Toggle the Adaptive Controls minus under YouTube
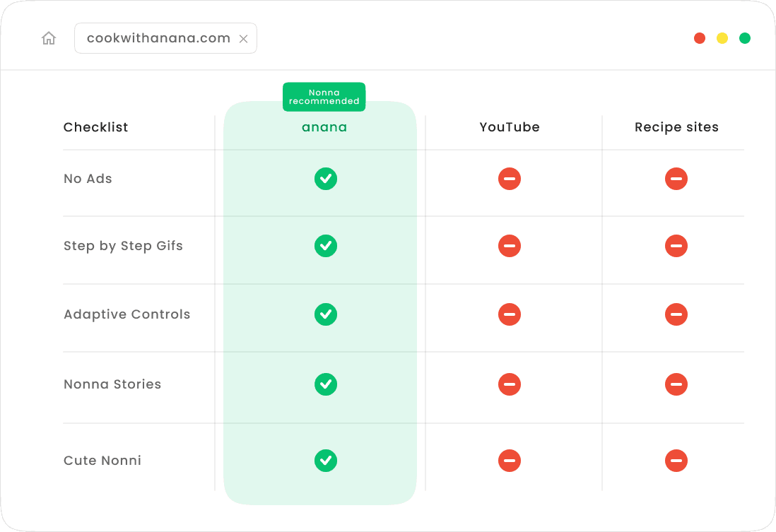The image size is (776, 532). tap(510, 314)
